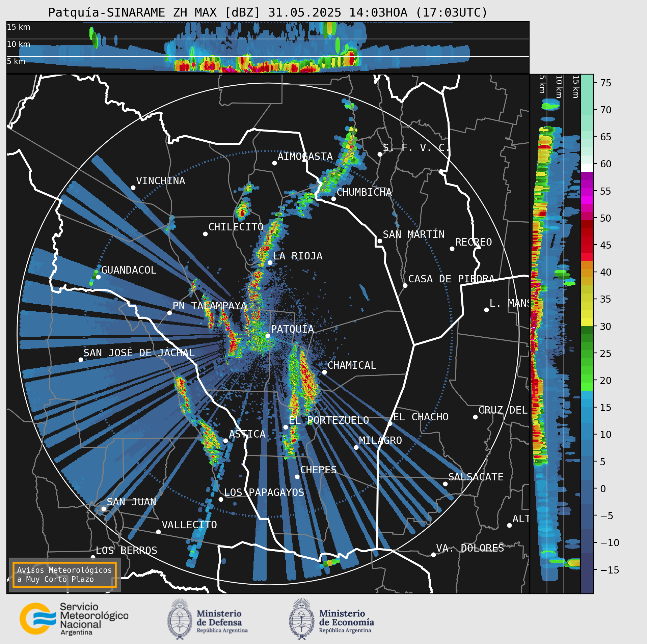Click the yellow 30 dBZ color band

pyautogui.click(x=587, y=321)
